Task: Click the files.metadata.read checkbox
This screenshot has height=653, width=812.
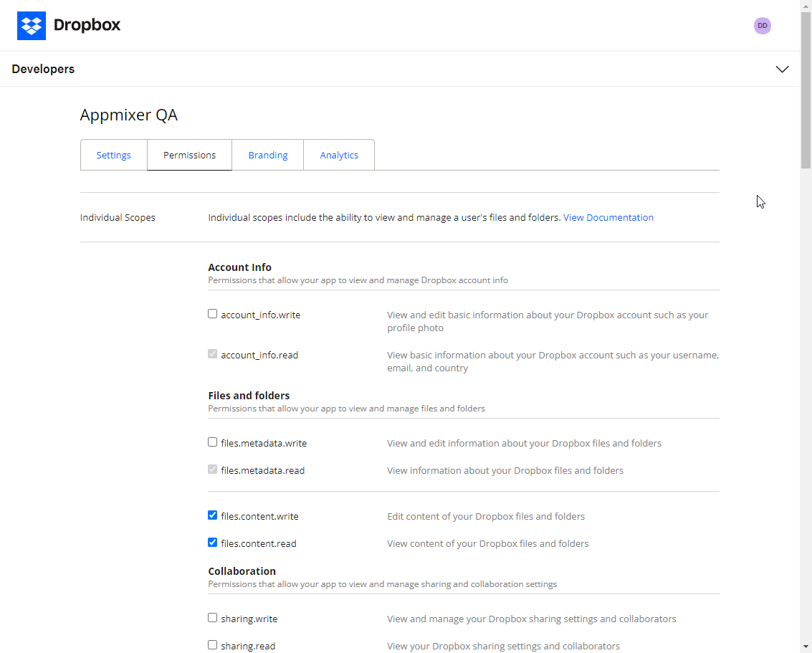Action: click(213, 470)
